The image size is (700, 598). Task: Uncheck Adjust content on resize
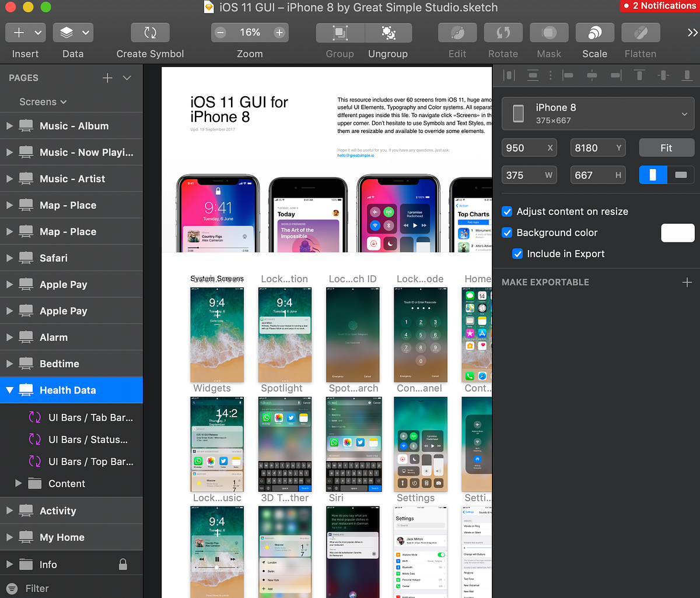(x=507, y=212)
